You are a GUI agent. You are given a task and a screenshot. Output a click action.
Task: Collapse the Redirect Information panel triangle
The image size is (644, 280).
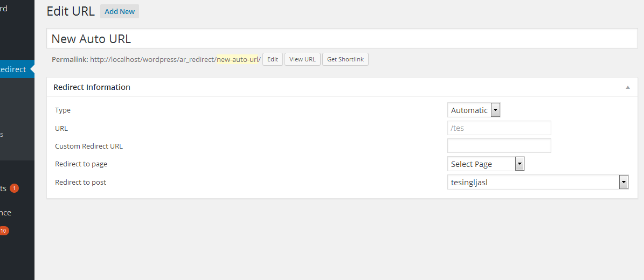click(627, 87)
